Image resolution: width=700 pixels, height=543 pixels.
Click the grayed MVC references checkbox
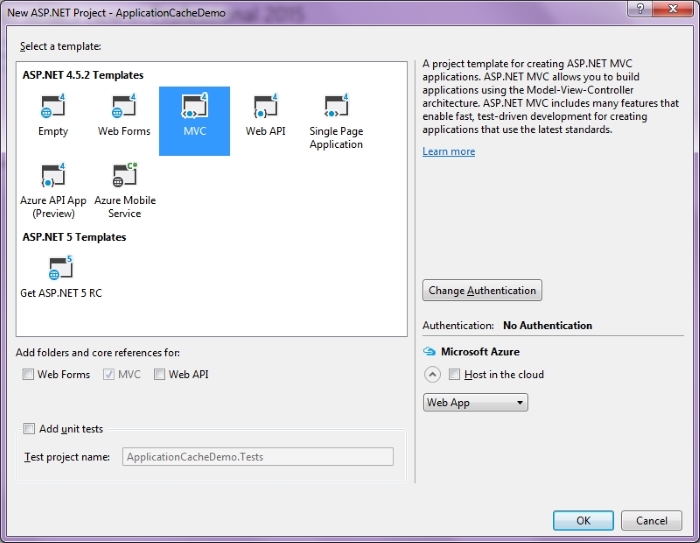coord(108,374)
